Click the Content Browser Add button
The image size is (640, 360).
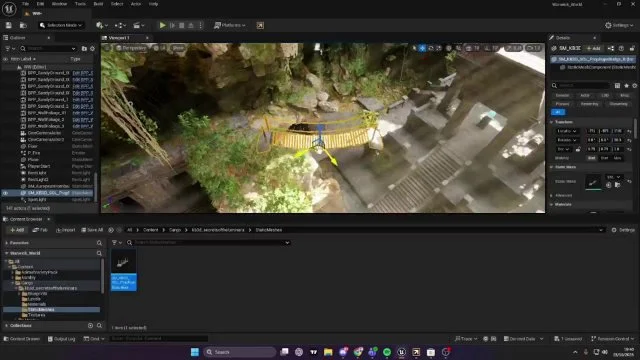click(17, 230)
